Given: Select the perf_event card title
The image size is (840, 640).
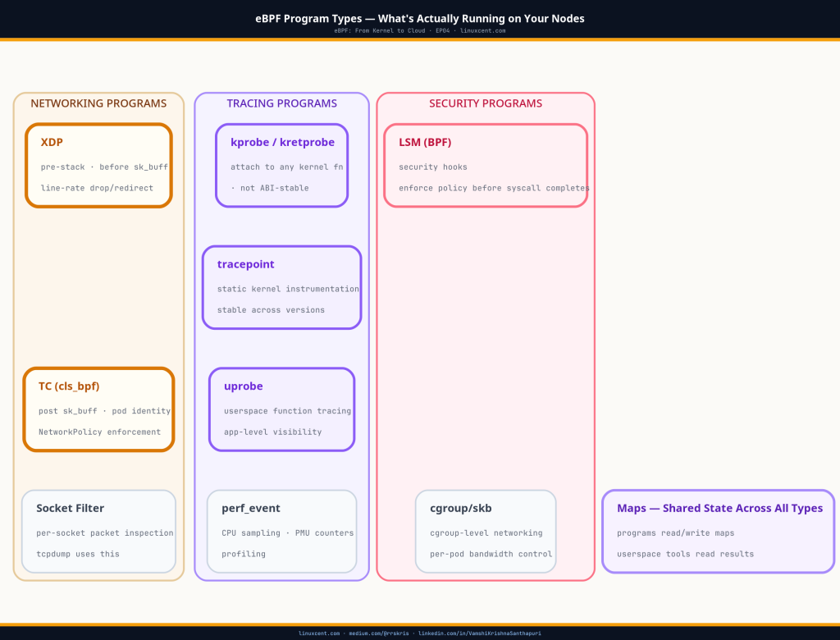Looking at the screenshot, I should pyautogui.click(x=251, y=508).
